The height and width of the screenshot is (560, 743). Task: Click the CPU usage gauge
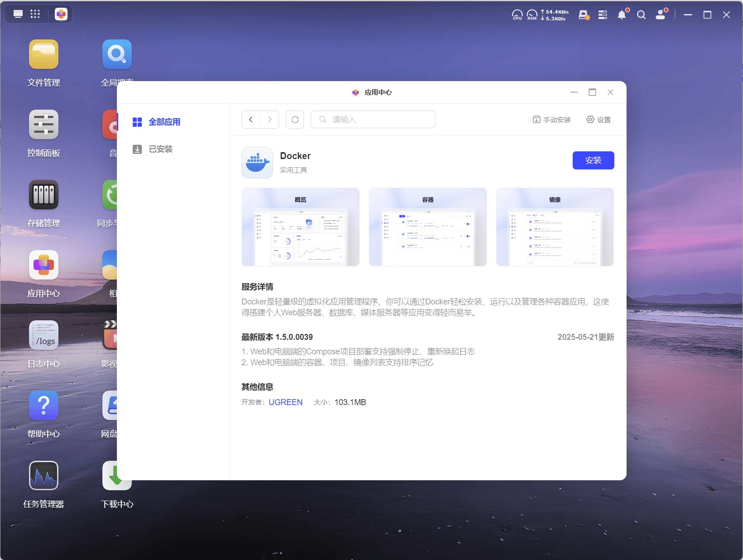coord(517,15)
